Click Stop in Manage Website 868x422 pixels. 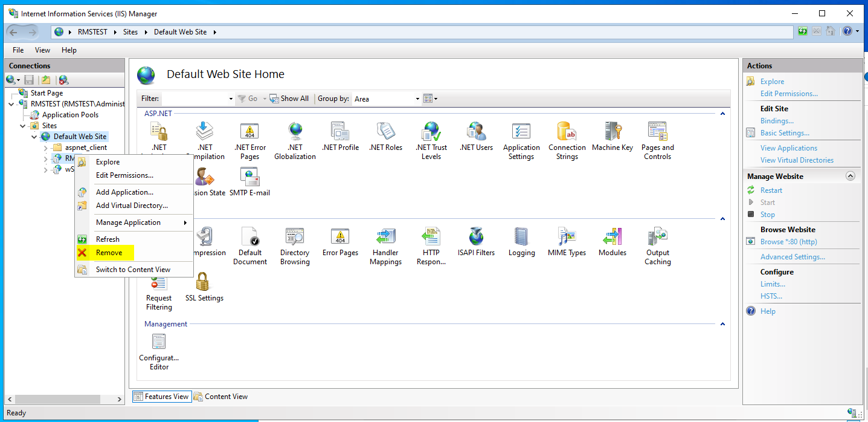[x=768, y=215]
